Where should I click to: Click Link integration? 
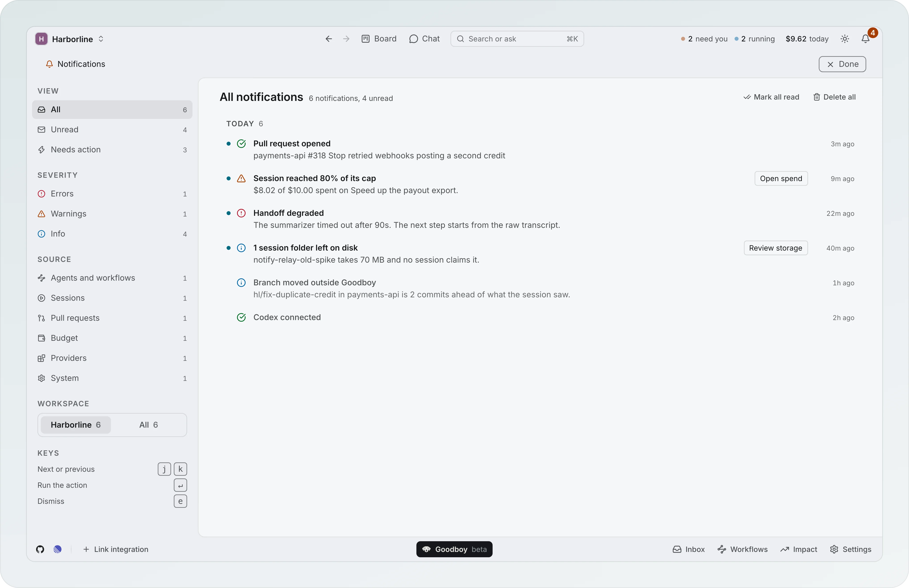(115, 549)
